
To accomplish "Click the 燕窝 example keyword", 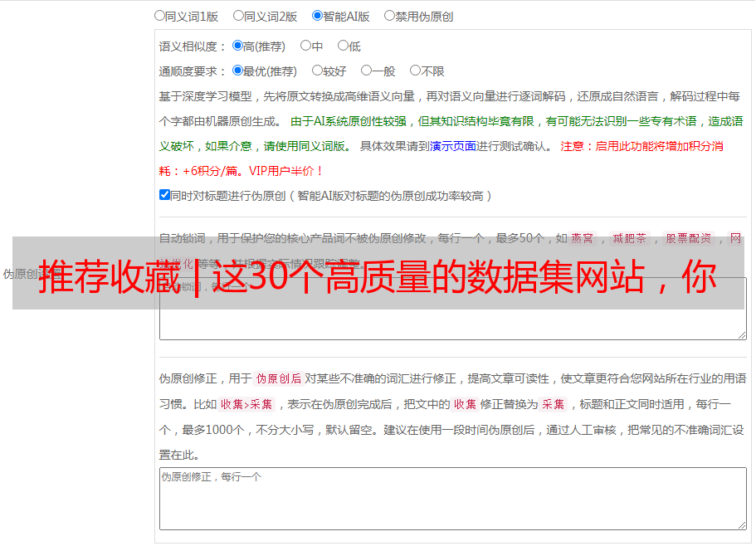I will (583, 238).
